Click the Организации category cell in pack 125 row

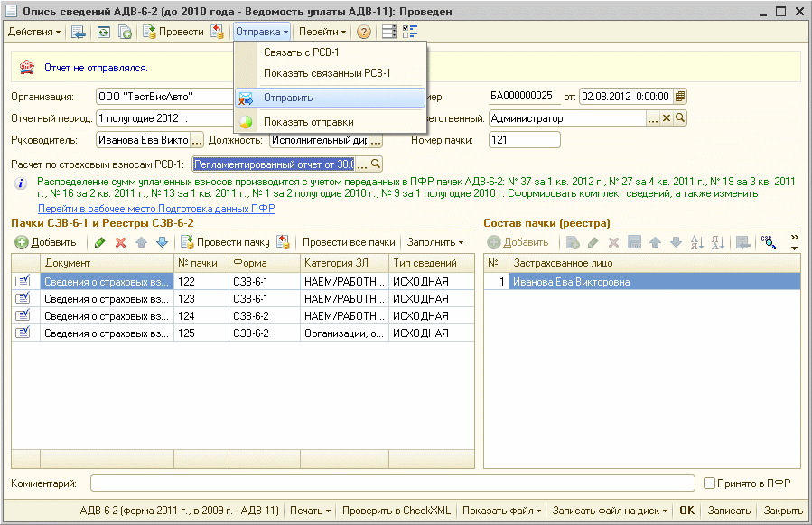click(344, 333)
